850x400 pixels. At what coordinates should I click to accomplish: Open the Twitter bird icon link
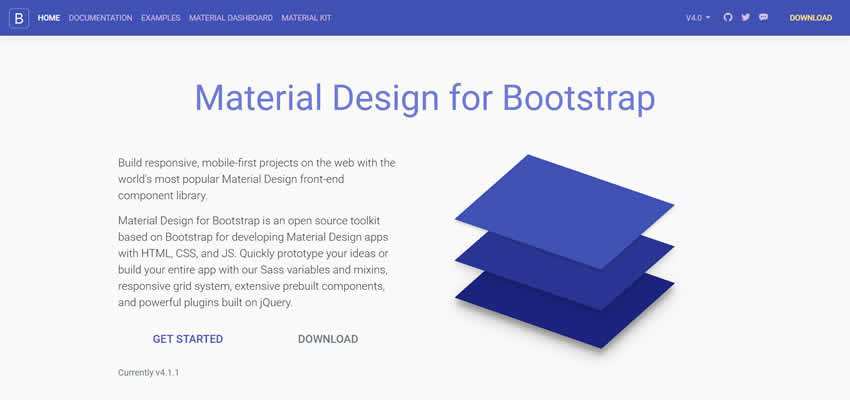745,18
